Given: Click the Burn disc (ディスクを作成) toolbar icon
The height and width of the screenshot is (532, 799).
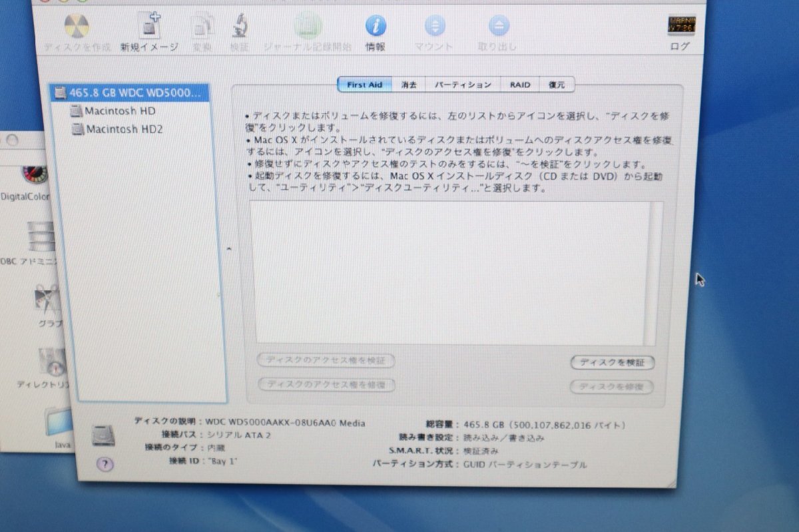Looking at the screenshot, I should pyautogui.click(x=77, y=27).
